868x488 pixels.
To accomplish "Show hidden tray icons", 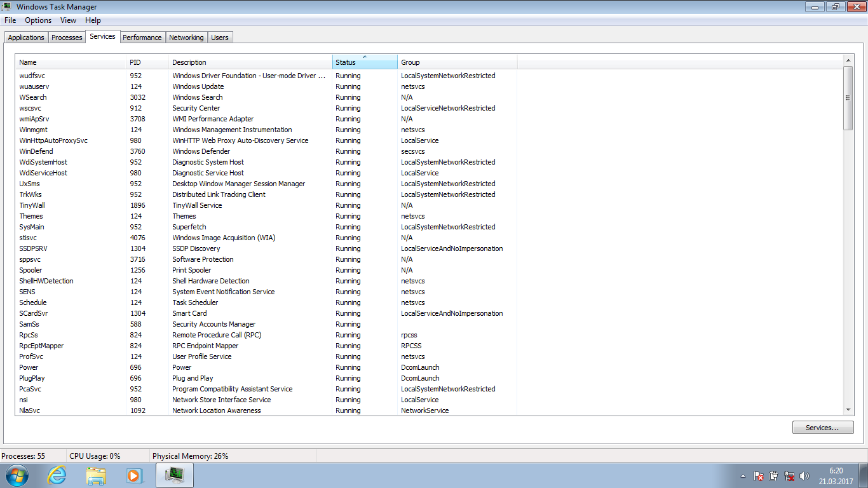I will 743,476.
